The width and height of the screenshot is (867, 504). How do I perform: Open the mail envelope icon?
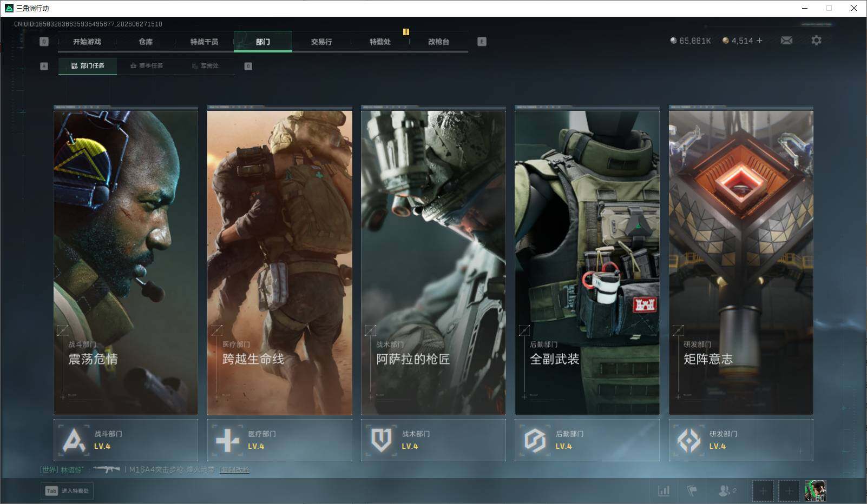(786, 41)
